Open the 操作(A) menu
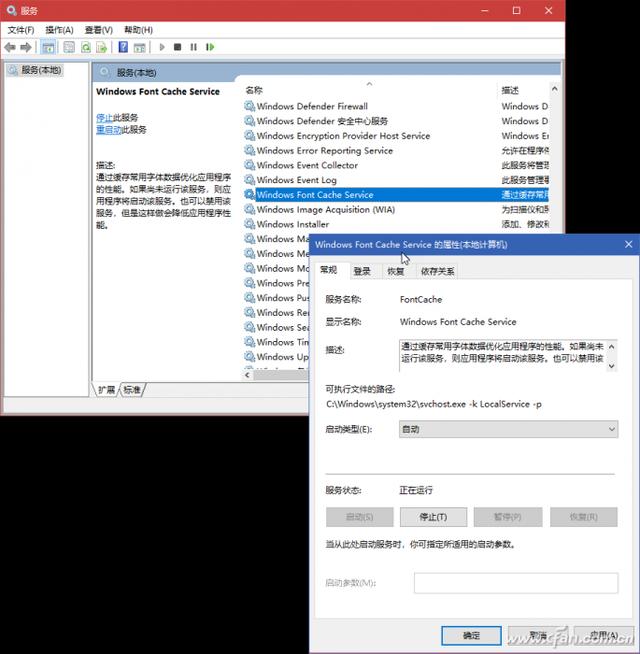The width and height of the screenshot is (640, 654). [x=59, y=30]
